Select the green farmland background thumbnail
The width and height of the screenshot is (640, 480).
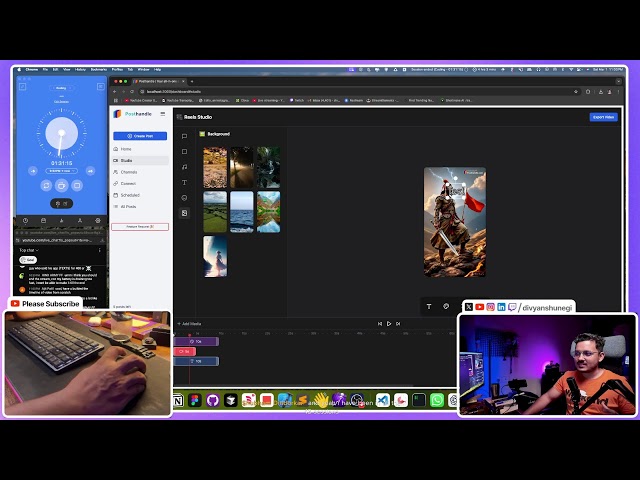(x=215, y=212)
